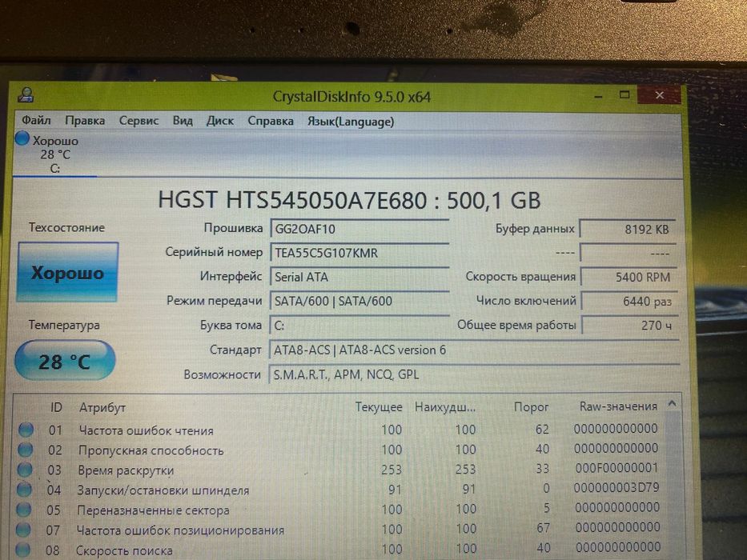Click the Буфер данных value 8192 KB
Screen dimensions: 747x560
tap(628, 229)
